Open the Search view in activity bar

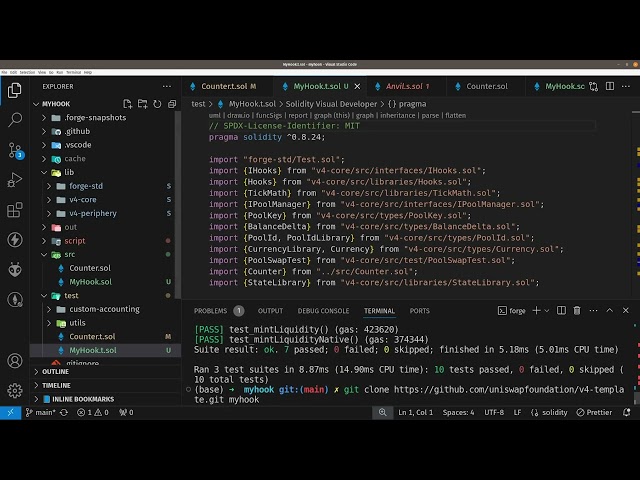(15, 120)
